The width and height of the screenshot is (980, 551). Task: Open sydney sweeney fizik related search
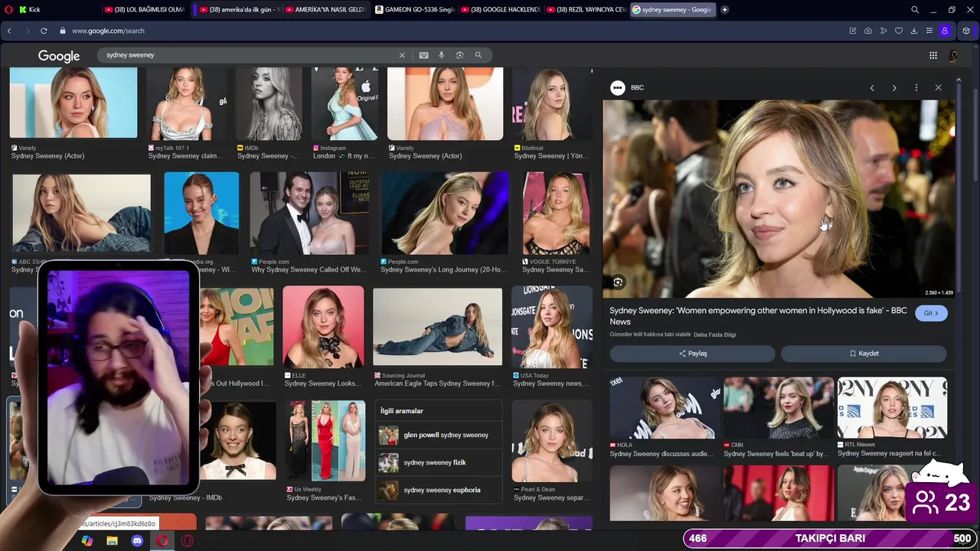point(439,462)
